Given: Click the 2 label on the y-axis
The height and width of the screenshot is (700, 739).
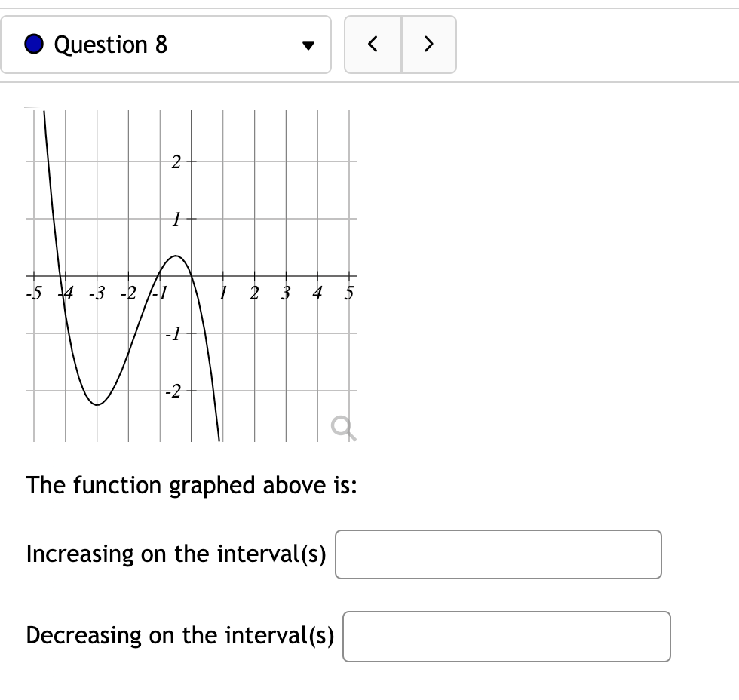Looking at the screenshot, I should pos(176,162).
